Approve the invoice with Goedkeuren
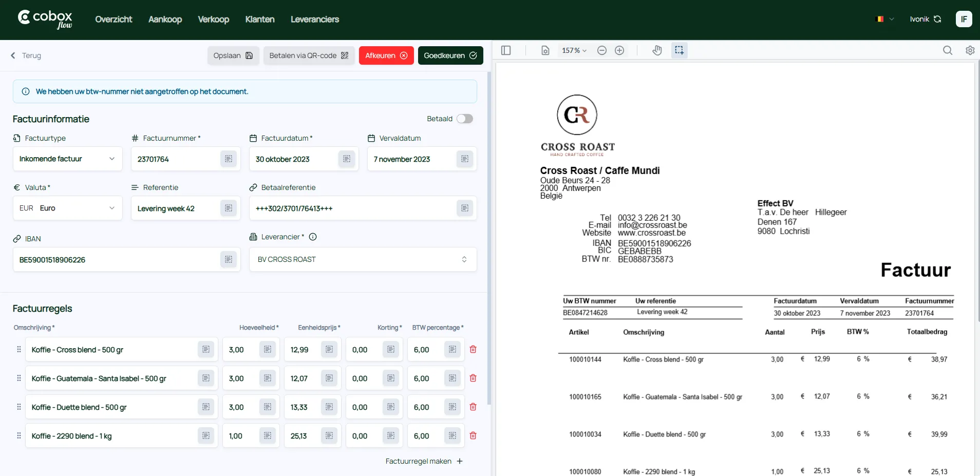This screenshot has height=476, width=980. pos(450,55)
